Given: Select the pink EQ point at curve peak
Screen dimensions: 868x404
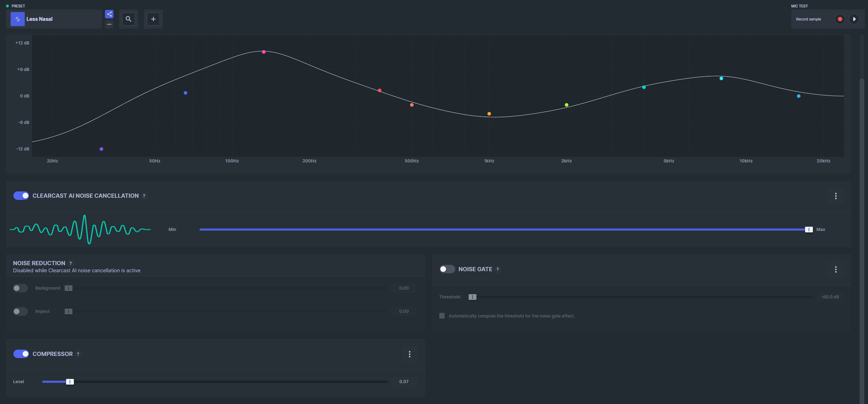Looking at the screenshot, I should 264,52.
